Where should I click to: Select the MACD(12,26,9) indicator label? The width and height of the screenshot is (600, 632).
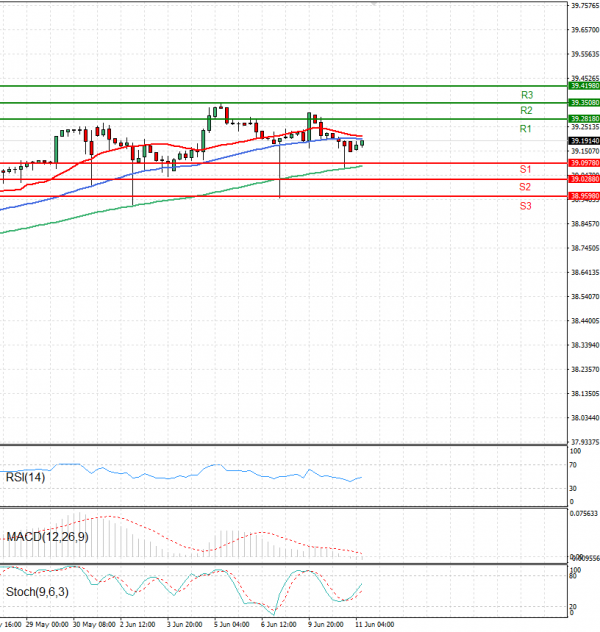48,537
